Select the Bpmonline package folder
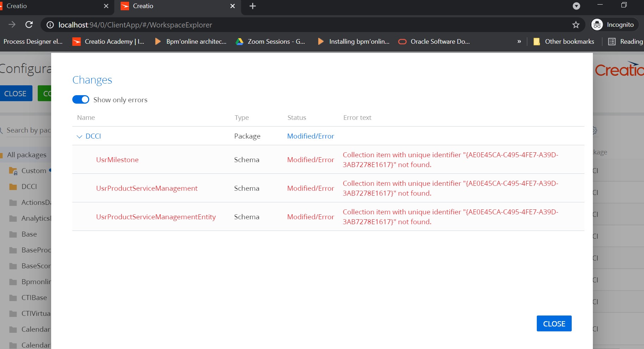Viewport: 644px width, 349px height. (x=30, y=282)
